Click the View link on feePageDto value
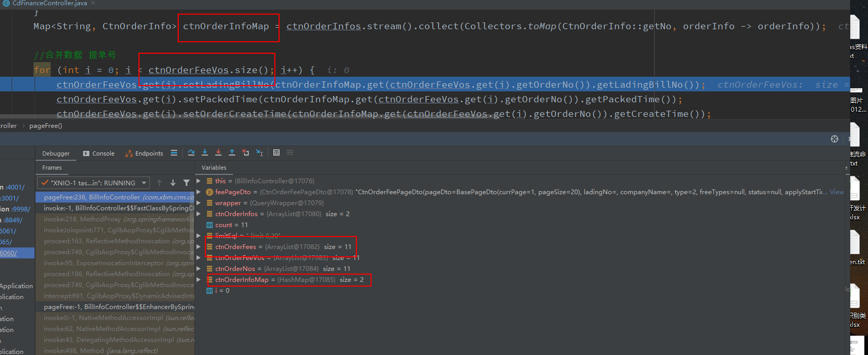Image resolution: width=868 pixels, height=355 pixels. [x=837, y=192]
